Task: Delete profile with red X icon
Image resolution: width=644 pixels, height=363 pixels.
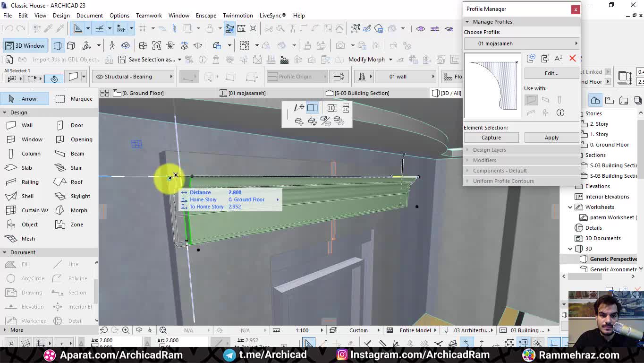Action: click(572, 58)
